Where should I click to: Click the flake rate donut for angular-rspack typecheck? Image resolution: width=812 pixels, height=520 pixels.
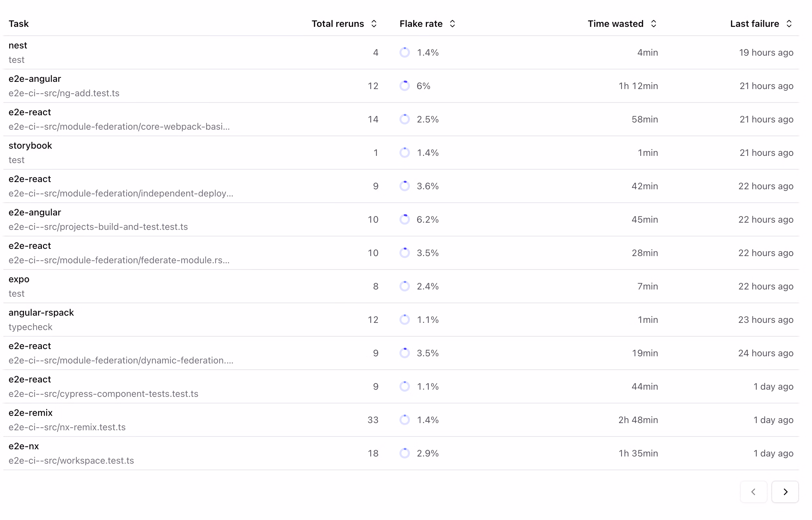coord(405,319)
